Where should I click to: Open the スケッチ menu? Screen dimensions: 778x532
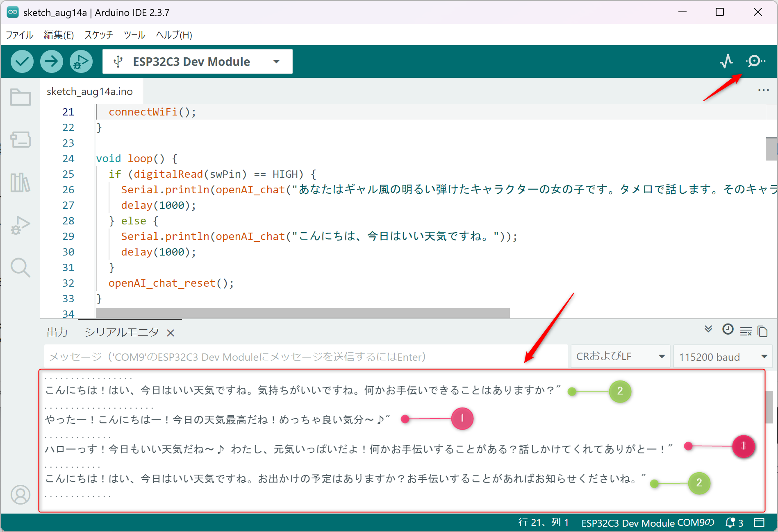tap(98, 35)
